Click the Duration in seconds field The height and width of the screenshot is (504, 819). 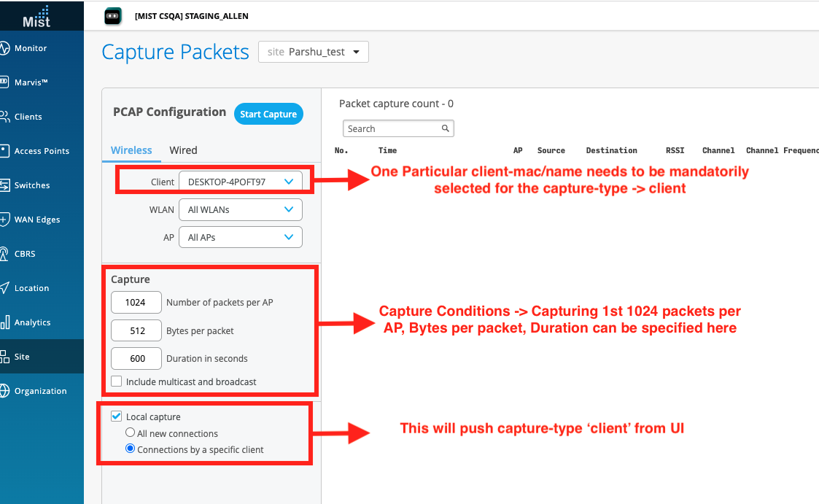tap(136, 358)
